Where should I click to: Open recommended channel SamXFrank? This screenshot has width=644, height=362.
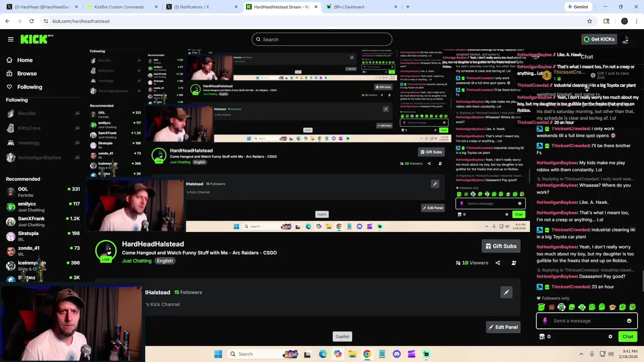coord(43,221)
